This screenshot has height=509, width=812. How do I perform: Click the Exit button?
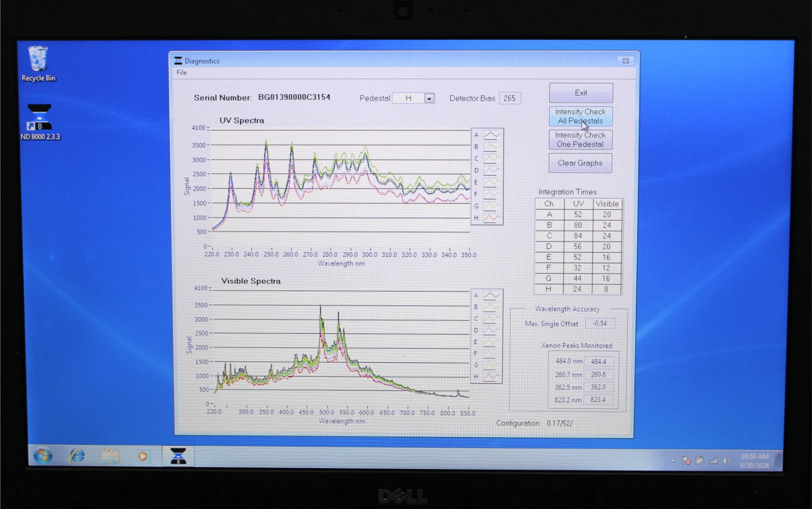click(581, 93)
